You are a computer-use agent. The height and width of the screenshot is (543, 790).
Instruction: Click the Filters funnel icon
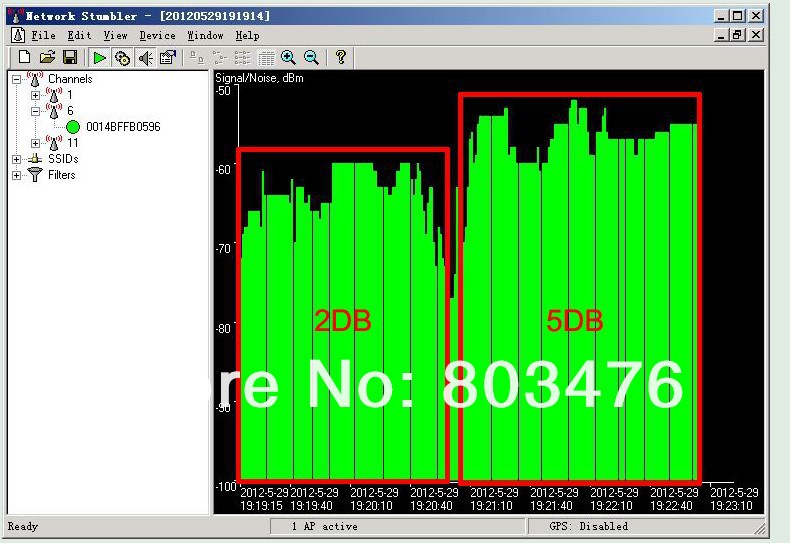pos(35,175)
